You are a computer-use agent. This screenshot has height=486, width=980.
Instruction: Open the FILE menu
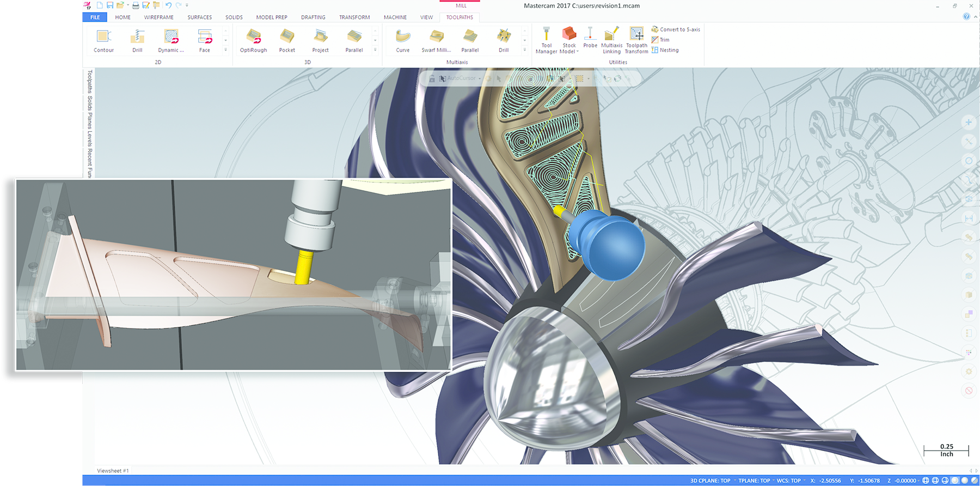point(95,17)
